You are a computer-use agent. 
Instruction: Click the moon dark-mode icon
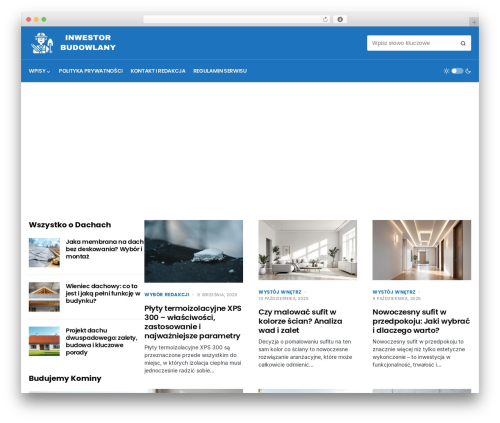click(468, 71)
